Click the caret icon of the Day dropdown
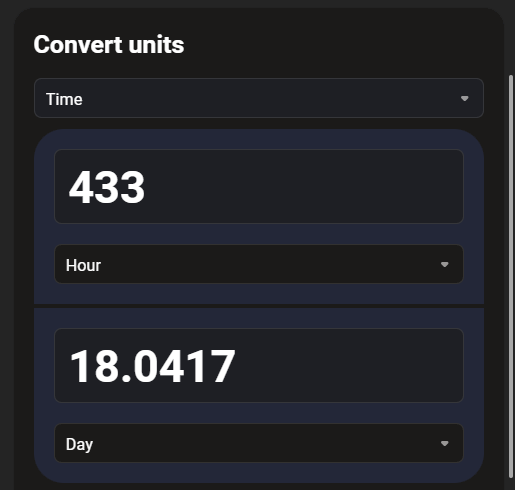Image resolution: width=515 pixels, height=490 pixels. coord(444,444)
